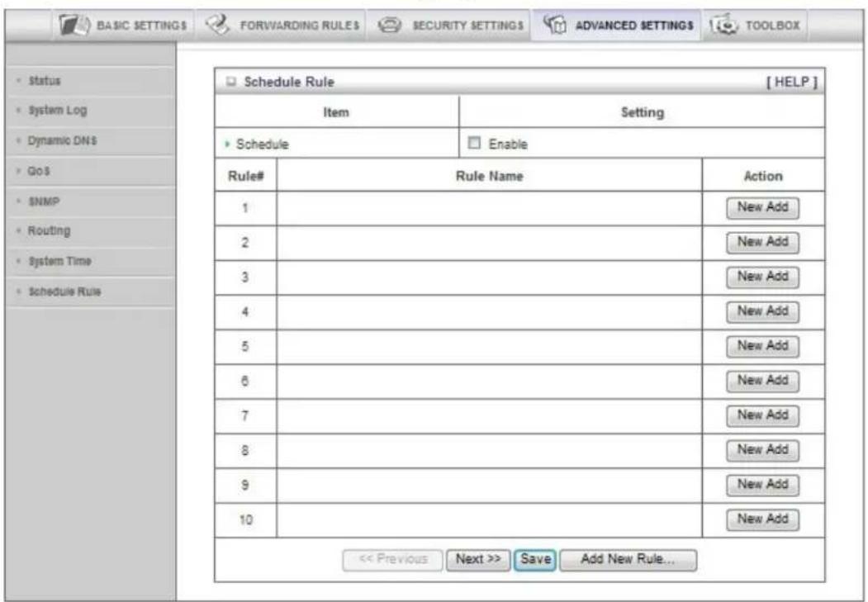The width and height of the screenshot is (868, 602).
Task: Click rule number 5 cell
Action: click(245, 347)
